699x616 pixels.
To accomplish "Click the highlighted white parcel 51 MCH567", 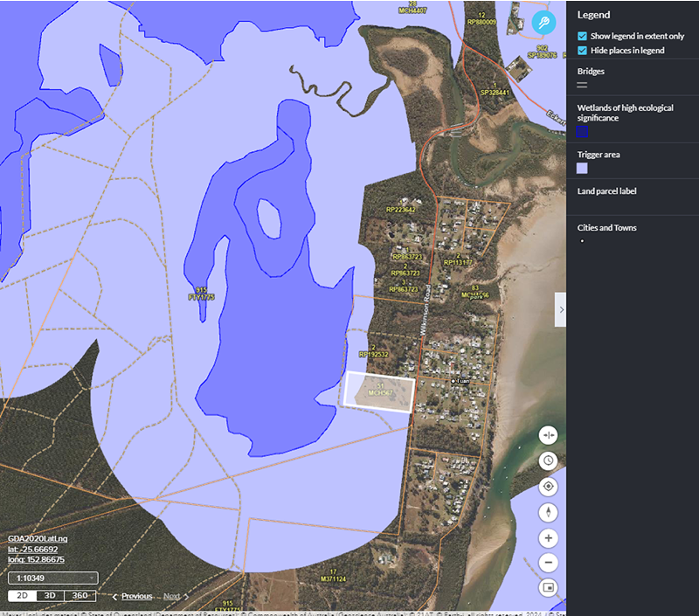I will pos(378,390).
